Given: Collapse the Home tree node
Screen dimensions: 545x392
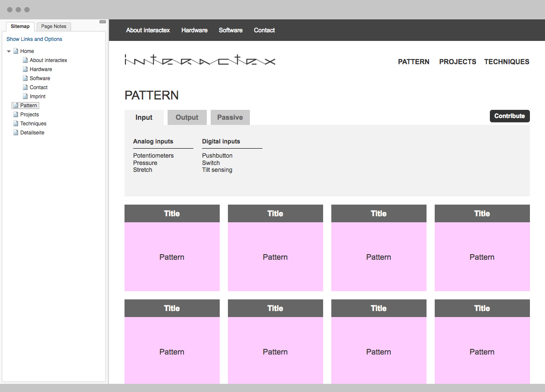Looking at the screenshot, I should (9, 51).
